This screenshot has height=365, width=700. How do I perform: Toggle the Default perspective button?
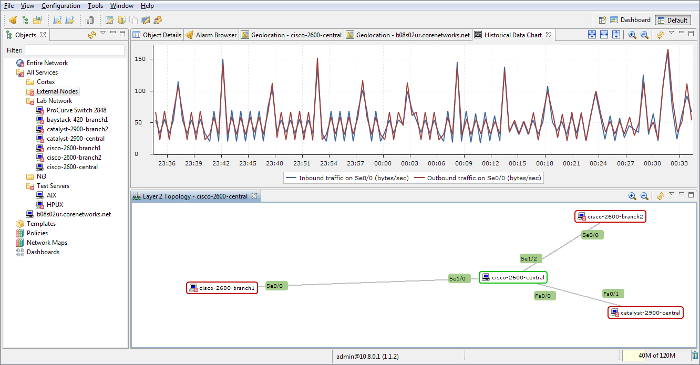[673, 20]
